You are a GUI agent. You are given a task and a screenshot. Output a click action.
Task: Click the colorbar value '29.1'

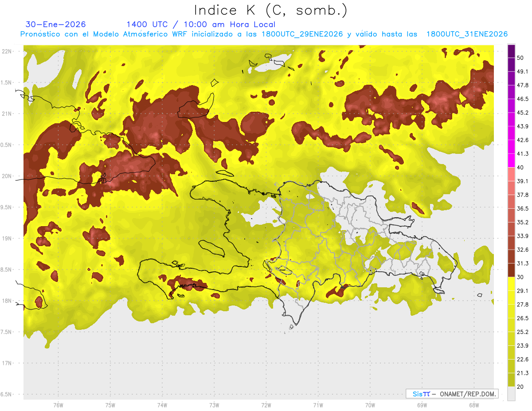tap(523, 291)
